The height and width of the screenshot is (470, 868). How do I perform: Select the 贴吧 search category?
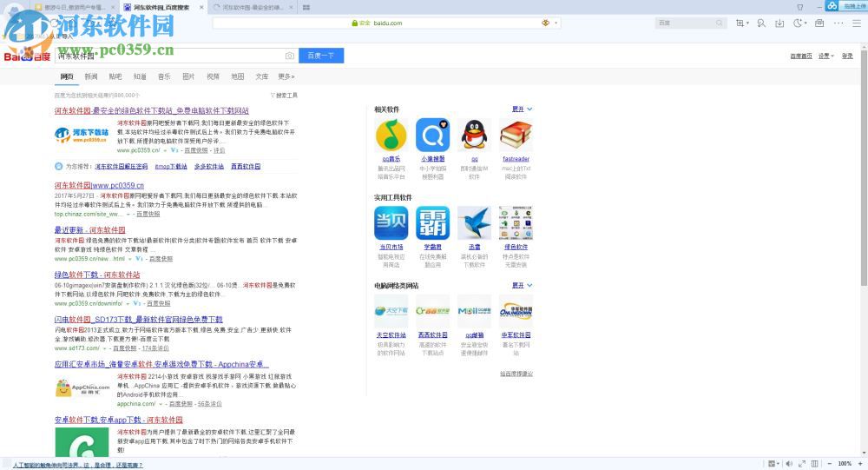[x=115, y=76]
